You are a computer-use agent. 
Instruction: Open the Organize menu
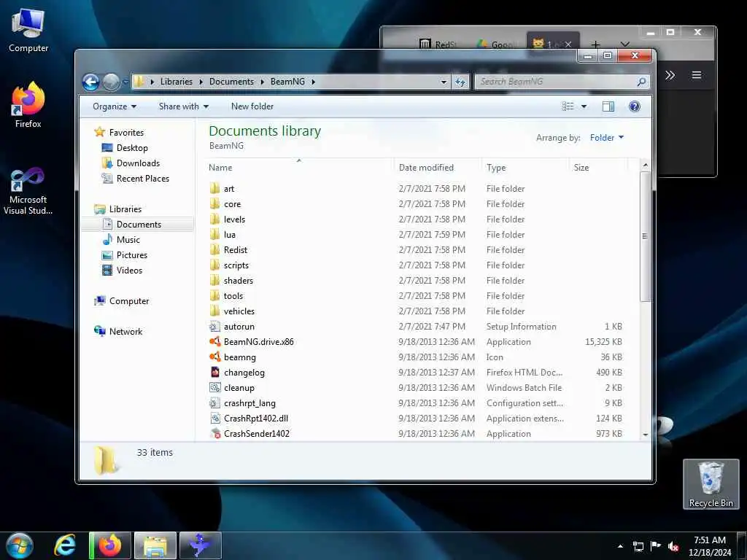115,106
